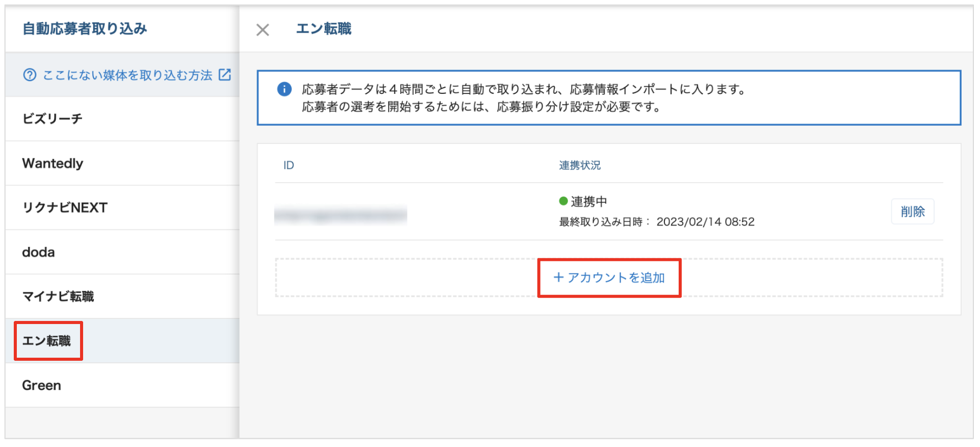Click the blue info icon in notice
The height and width of the screenshot is (447, 980).
(284, 89)
